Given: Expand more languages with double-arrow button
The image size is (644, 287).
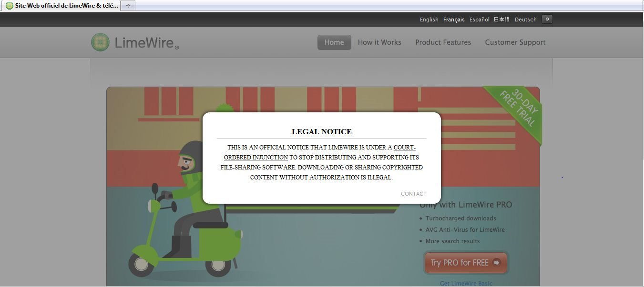Looking at the screenshot, I should click(x=547, y=20).
